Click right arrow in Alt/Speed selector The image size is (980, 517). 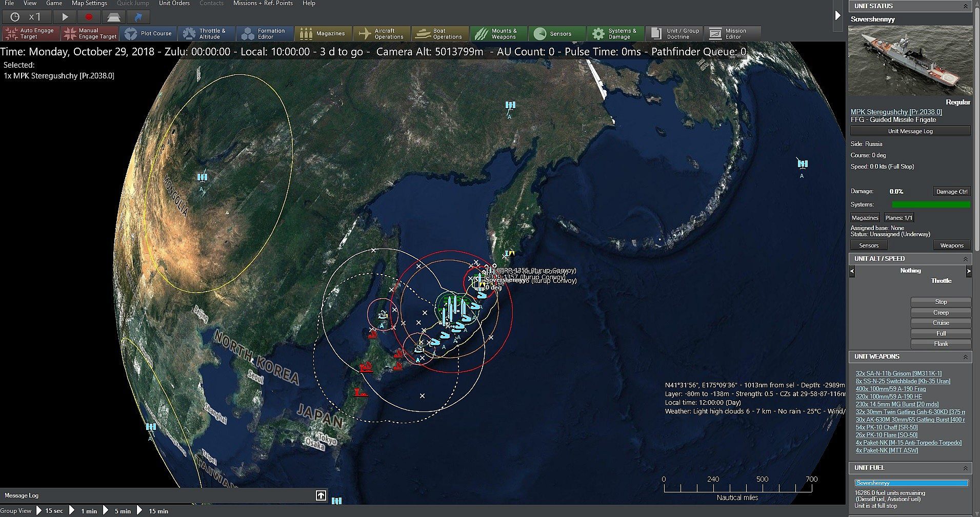click(x=969, y=271)
